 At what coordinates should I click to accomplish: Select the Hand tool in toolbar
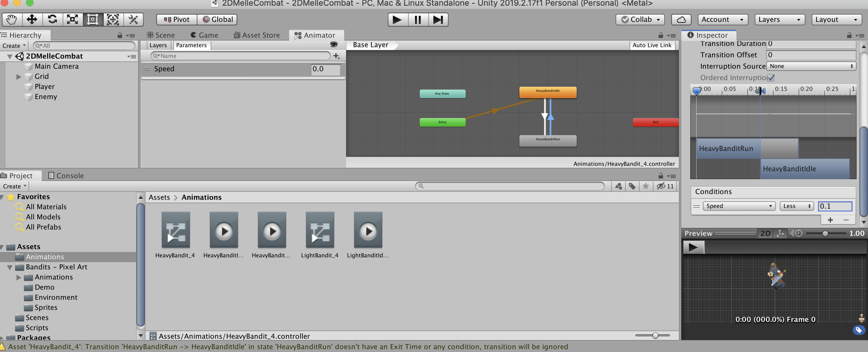pyautogui.click(x=12, y=20)
